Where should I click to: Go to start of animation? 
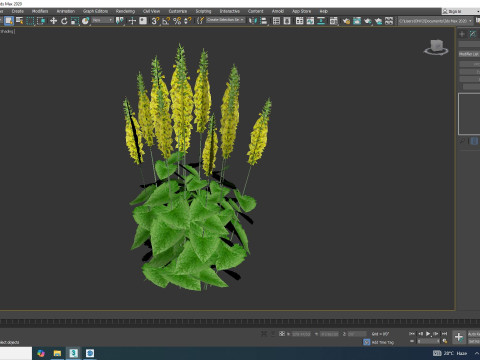[x=412, y=334]
